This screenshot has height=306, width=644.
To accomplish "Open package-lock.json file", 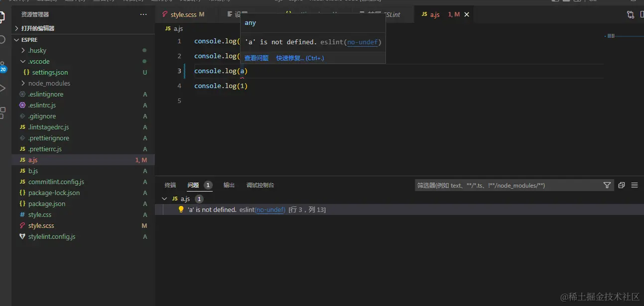I will pyautogui.click(x=54, y=193).
